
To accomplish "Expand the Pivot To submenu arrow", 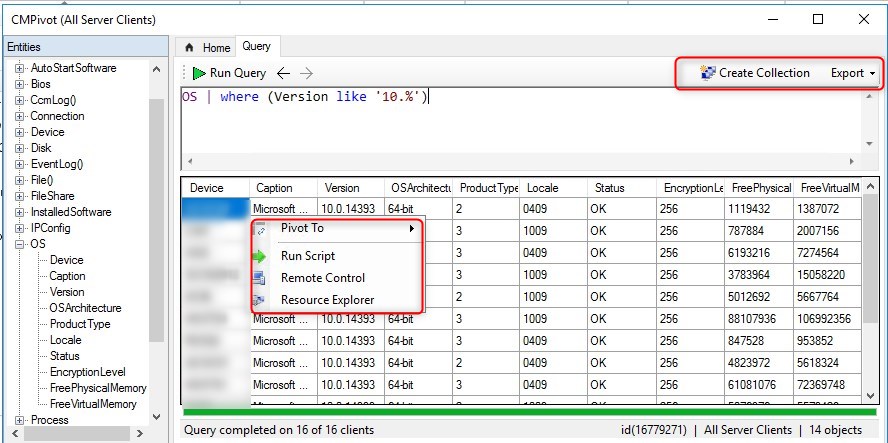I will click(412, 229).
